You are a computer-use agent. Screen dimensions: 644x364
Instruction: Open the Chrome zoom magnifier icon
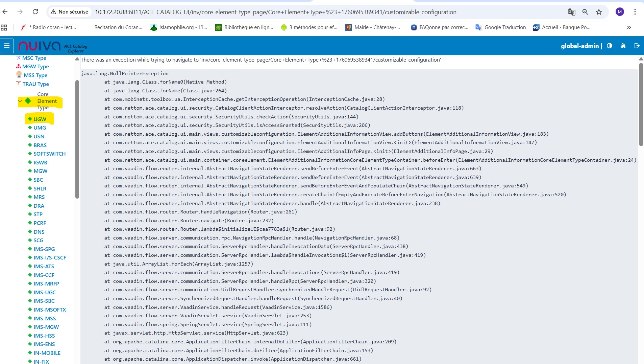[x=585, y=12]
